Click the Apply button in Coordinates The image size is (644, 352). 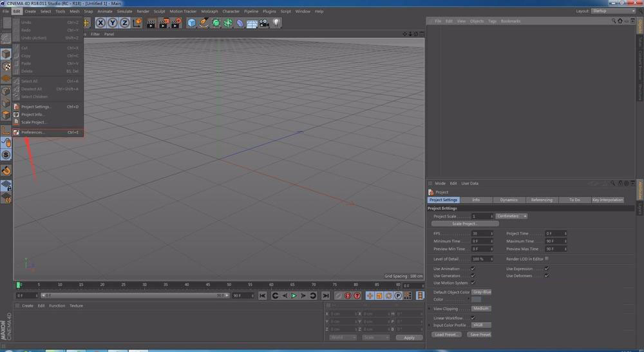[x=409, y=338]
